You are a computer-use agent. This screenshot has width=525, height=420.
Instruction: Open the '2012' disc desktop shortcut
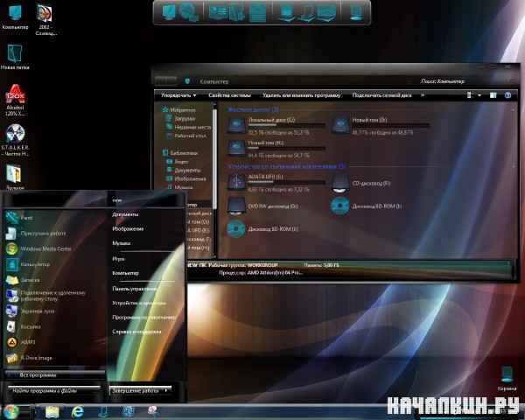(x=45, y=19)
